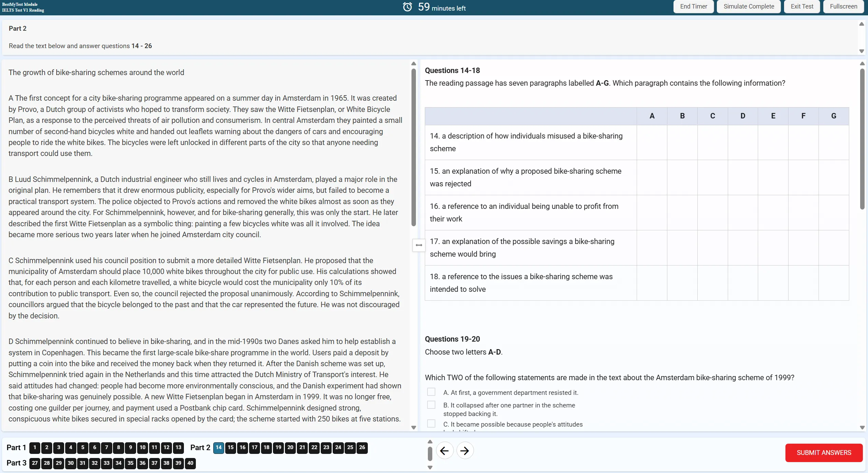Click the navigator scrollbar thumb

coord(430,454)
